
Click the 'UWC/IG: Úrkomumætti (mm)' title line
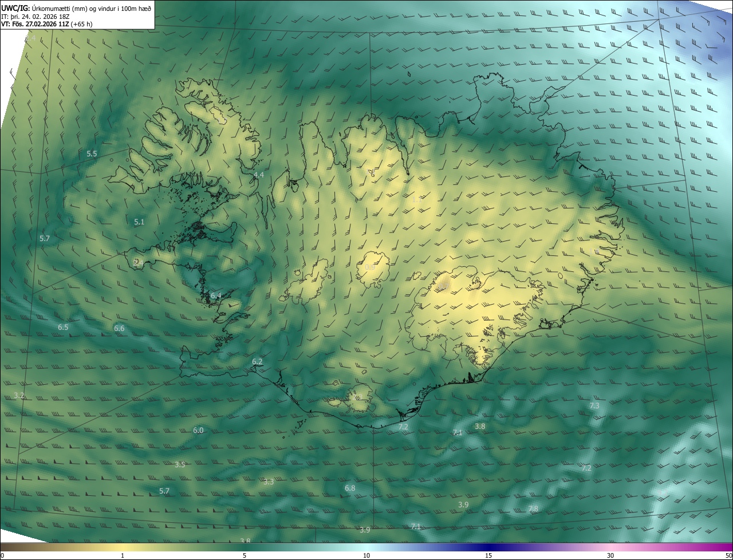pos(76,7)
